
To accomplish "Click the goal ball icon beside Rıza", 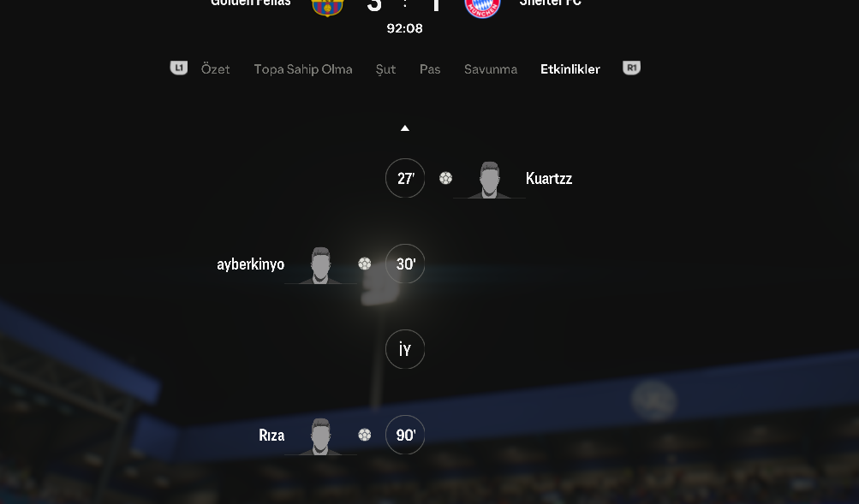I will coord(364,435).
